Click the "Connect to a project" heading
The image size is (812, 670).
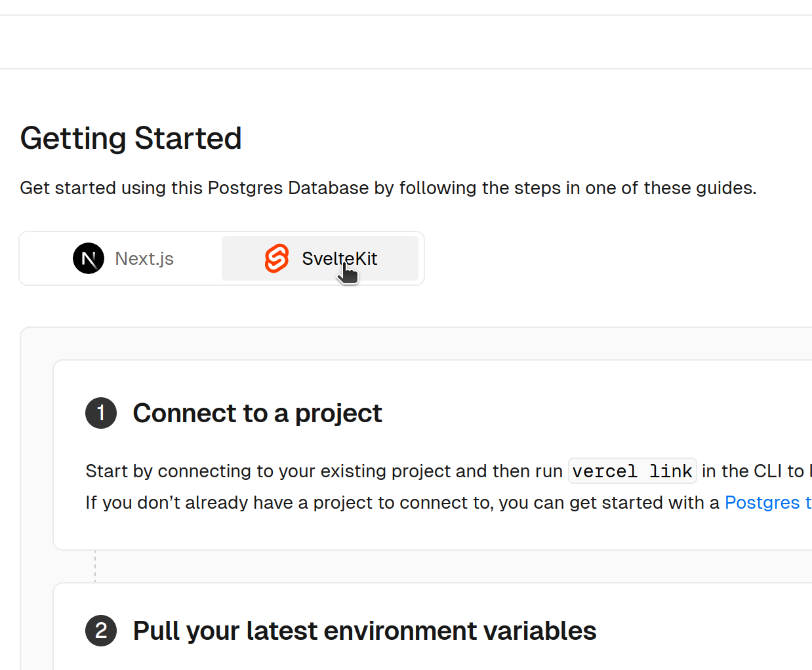click(x=257, y=414)
